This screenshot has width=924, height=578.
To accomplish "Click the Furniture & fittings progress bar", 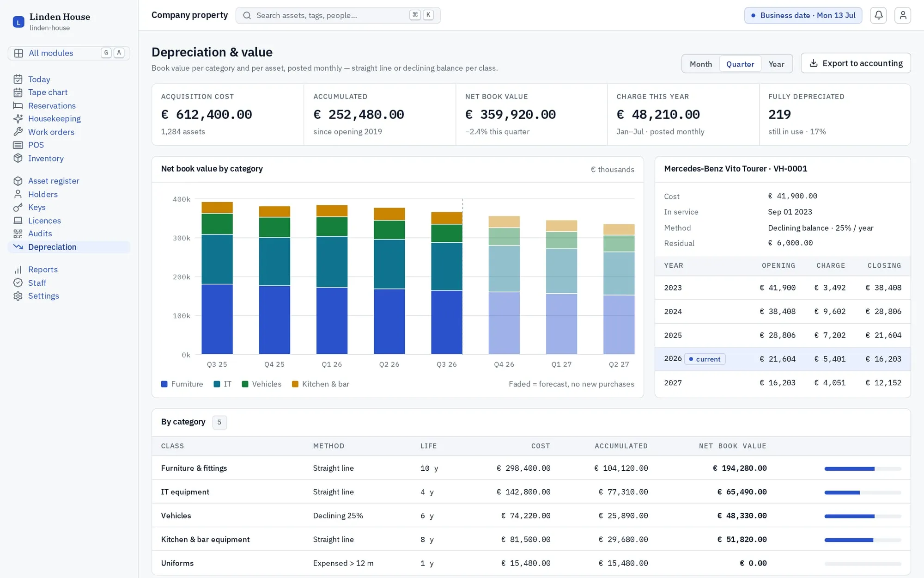I will [x=863, y=468].
